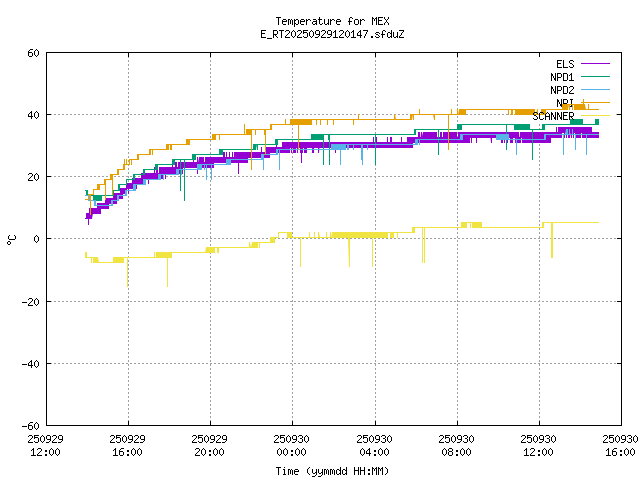
Task: Click the blue NPD2 legend line sample
Action: click(594, 90)
